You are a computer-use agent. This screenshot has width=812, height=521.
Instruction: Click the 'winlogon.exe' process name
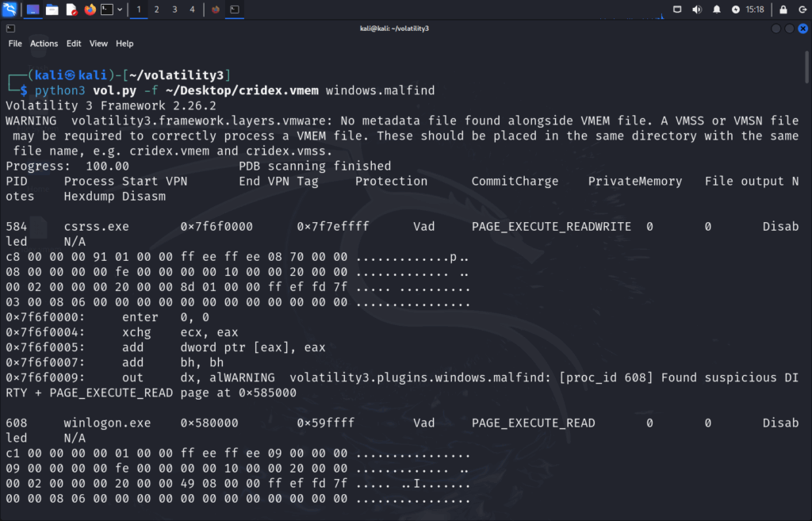pyautogui.click(x=107, y=423)
